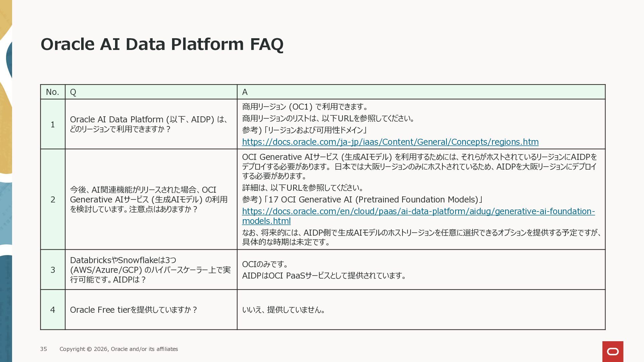Click the No. column header cell
Viewport: 644px width, 362px height.
coord(53,92)
